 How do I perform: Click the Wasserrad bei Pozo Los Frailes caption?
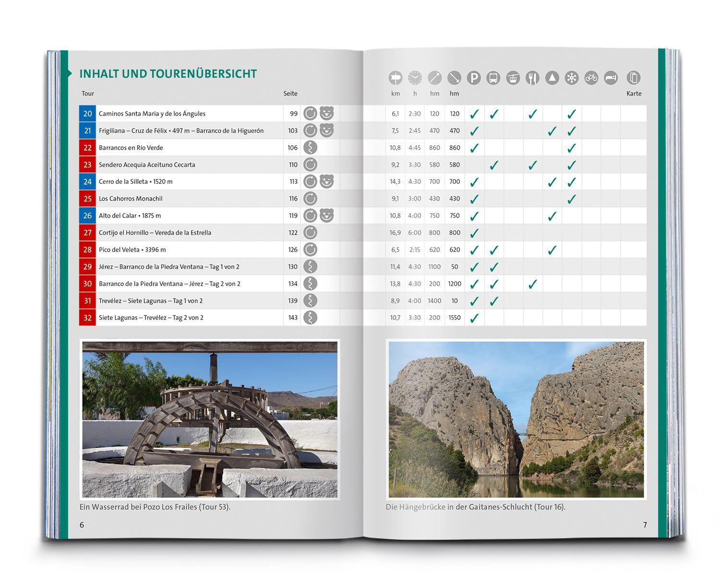coord(155,507)
